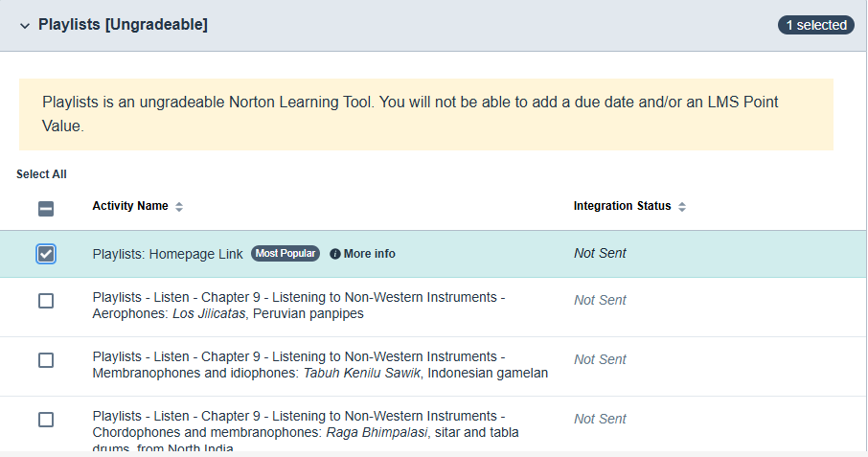Image resolution: width=868 pixels, height=457 pixels.
Task: Uncheck Playlists: Homepage Link checkbox
Action: coord(46,254)
